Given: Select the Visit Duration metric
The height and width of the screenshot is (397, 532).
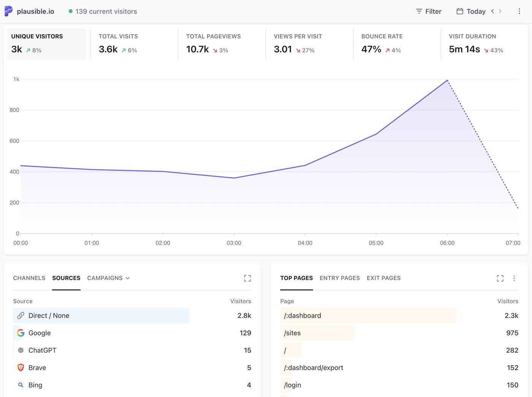Looking at the screenshot, I should click(x=484, y=44).
